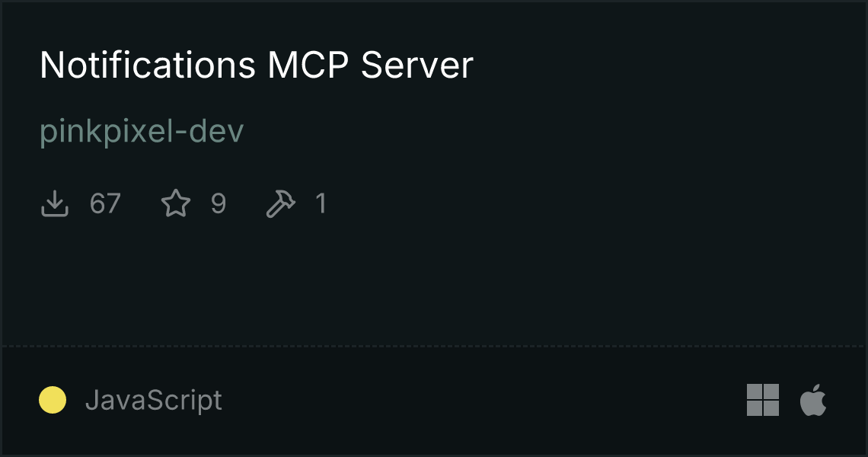This screenshot has height=457, width=868.
Task: Select the JavaScript language label
Action: click(x=153, y=400)
